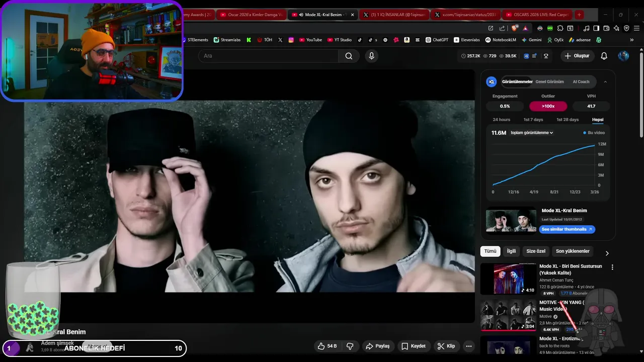Screen dimensions: 644x362
Task: Open Brave Wallet icon in toolbar
Action: (x=607, y=28)
